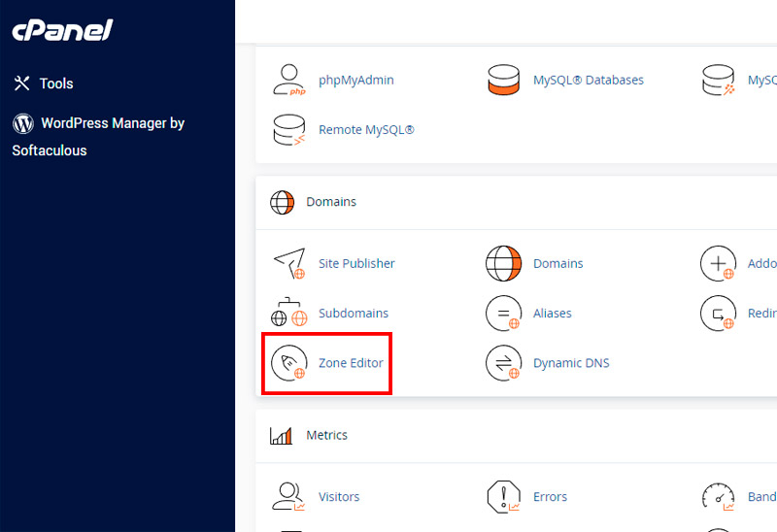
Task: Open the phpMyAdmin link
Action: tap(355, 81)
